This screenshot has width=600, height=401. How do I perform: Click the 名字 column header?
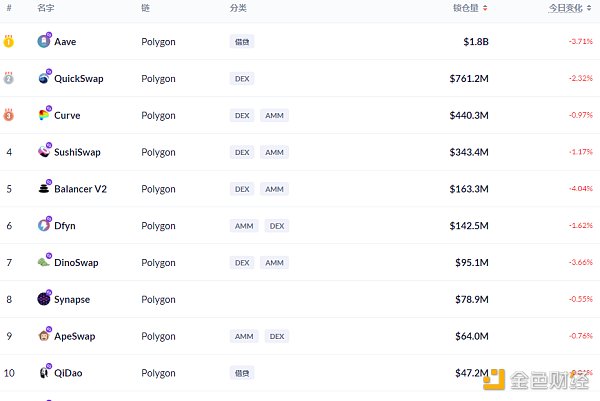pyautogui.click(x=45, y=8)
